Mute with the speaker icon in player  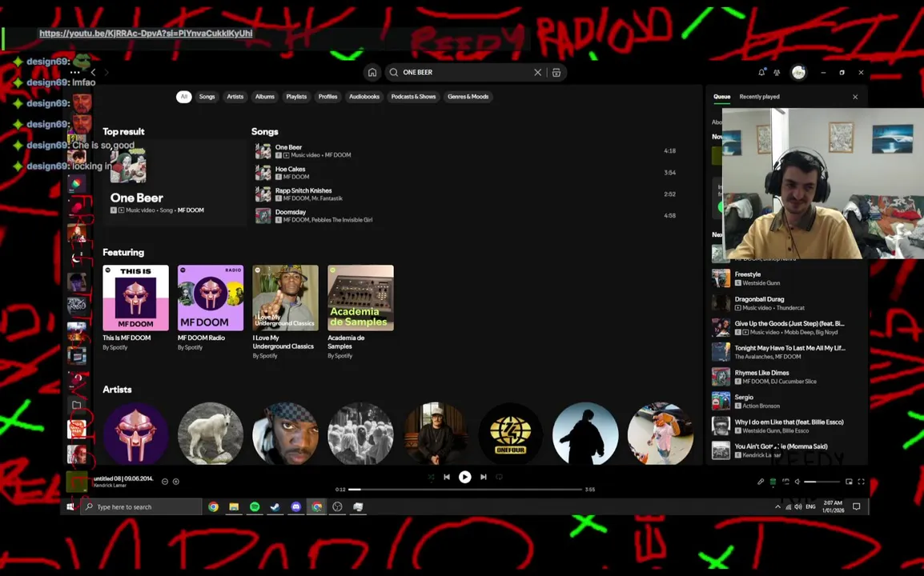[x=797, y=482]
